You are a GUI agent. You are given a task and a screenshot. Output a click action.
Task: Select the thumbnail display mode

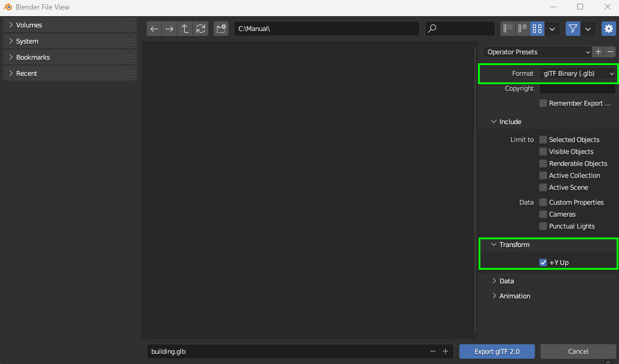click(536, 28)
